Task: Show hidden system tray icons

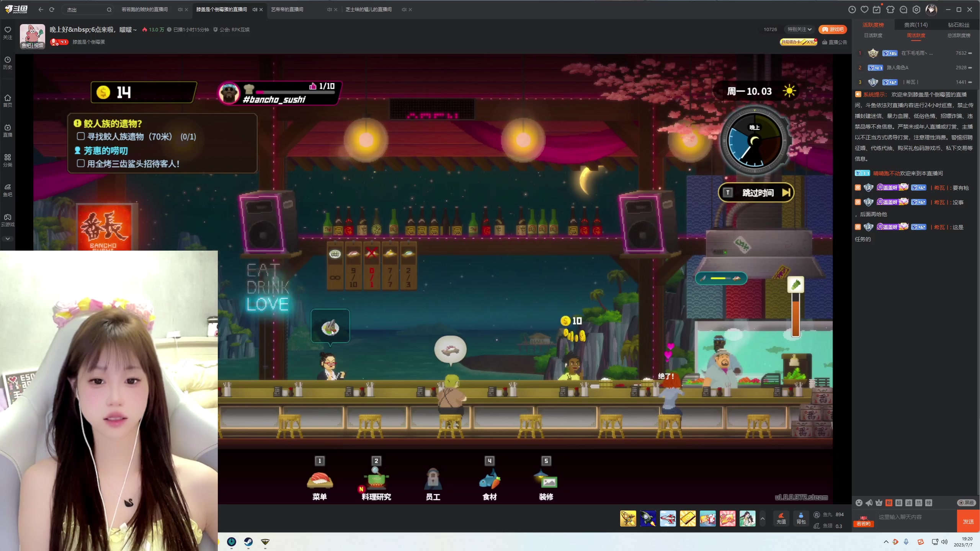Action: tap(886, 541)
